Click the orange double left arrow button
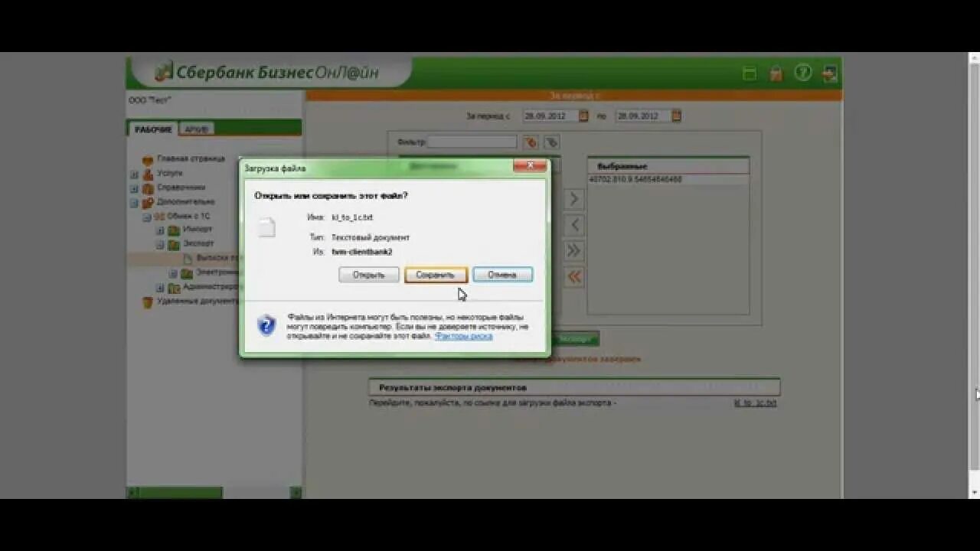Image resolution: width=980 pixels, height=551 pixels. (573, 277)
